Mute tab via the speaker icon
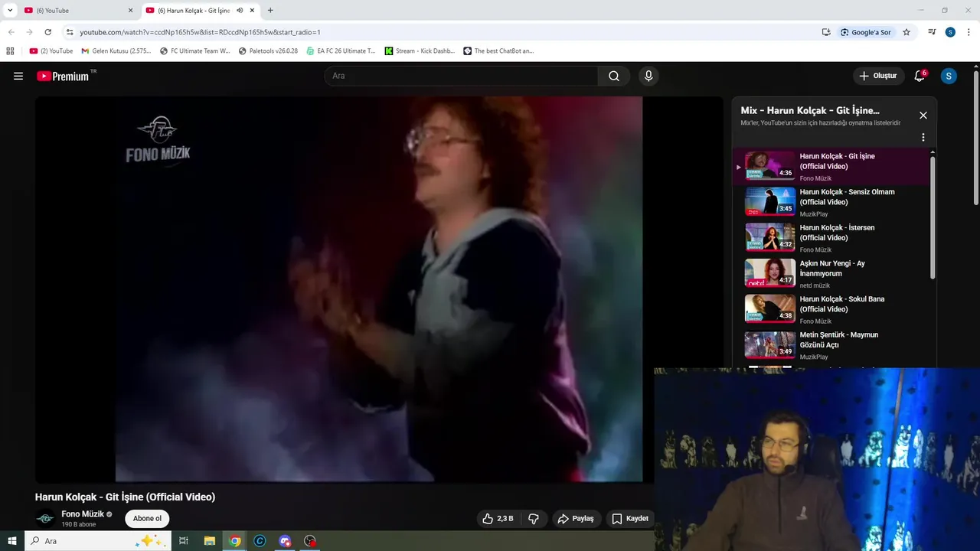 240,11
